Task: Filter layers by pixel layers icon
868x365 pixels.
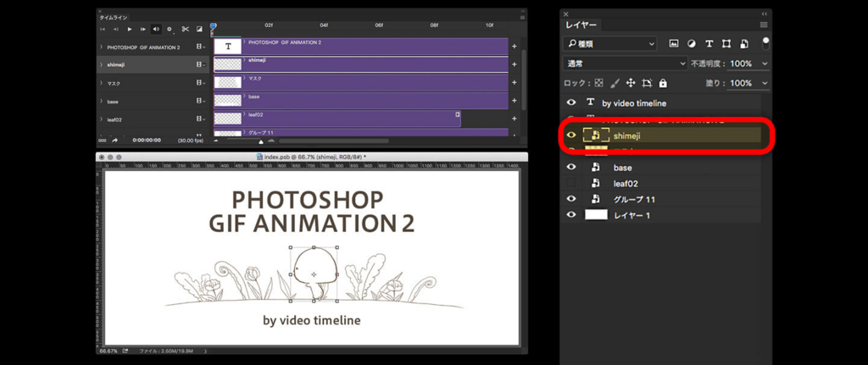Action: click(674, 44)
